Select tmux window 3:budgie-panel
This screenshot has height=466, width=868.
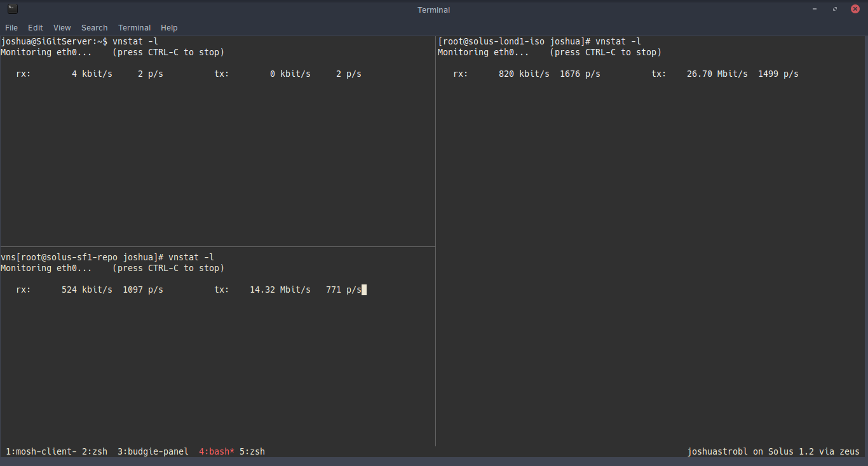[x=153, y=451]
